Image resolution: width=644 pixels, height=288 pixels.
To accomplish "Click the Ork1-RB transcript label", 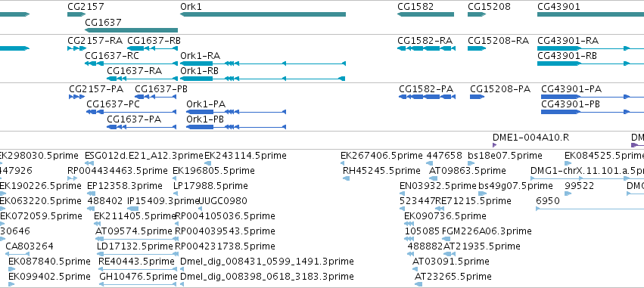I will (x=199, y=71).
